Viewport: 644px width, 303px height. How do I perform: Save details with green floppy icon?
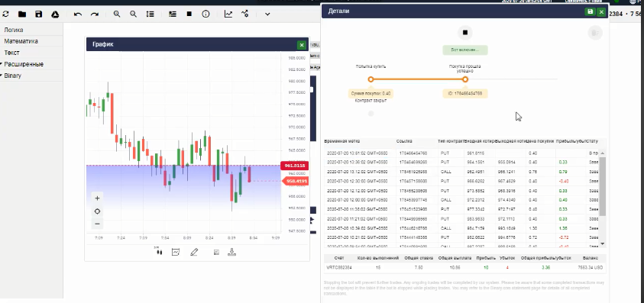click(591, 12)
